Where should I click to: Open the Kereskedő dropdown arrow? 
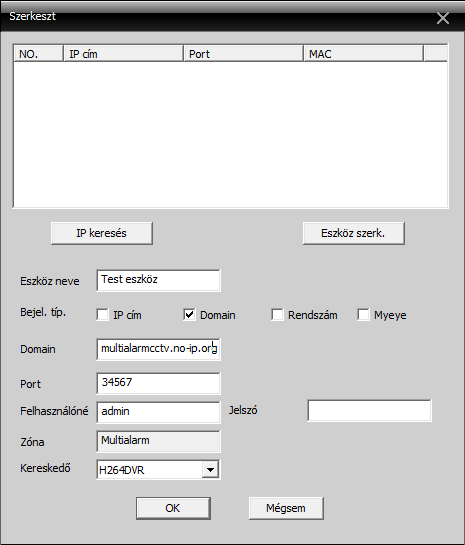tap(210, 470)
